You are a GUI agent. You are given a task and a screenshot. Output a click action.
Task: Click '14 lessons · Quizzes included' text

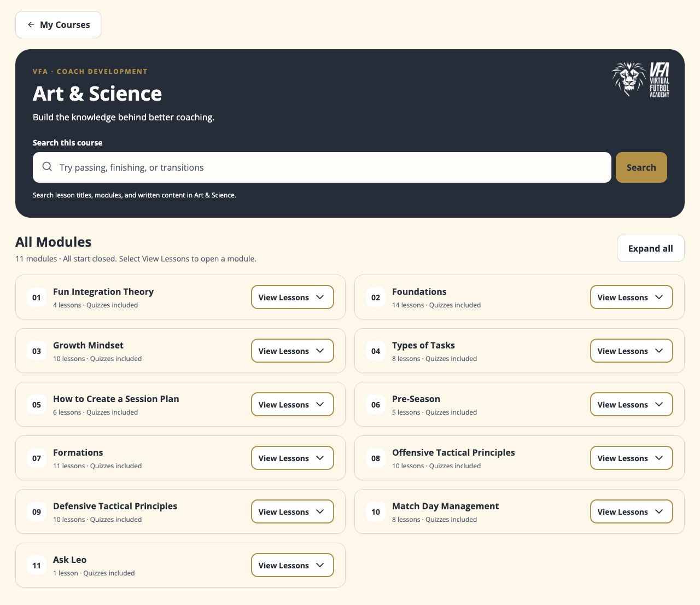pos(436,305)
